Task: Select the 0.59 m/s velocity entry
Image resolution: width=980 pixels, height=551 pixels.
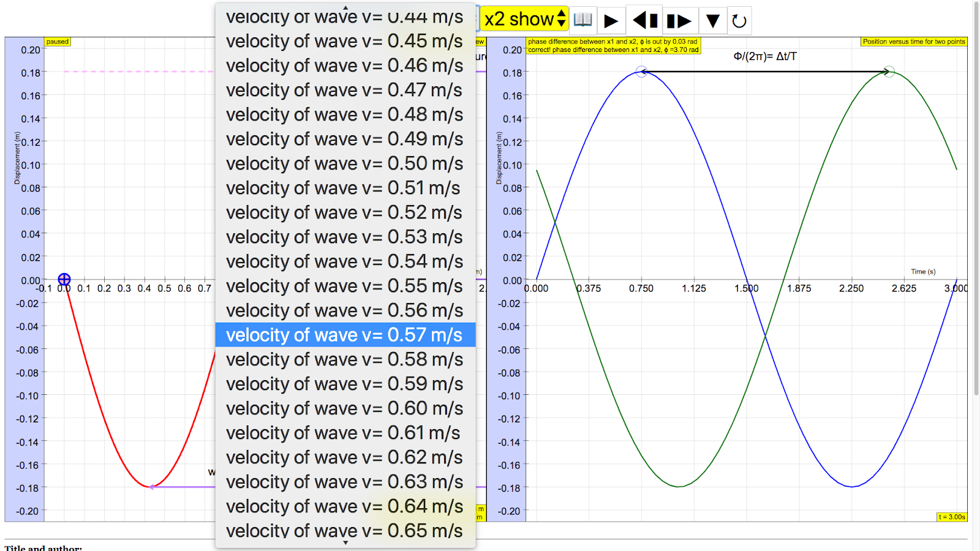Action: (x=345, y=384)
